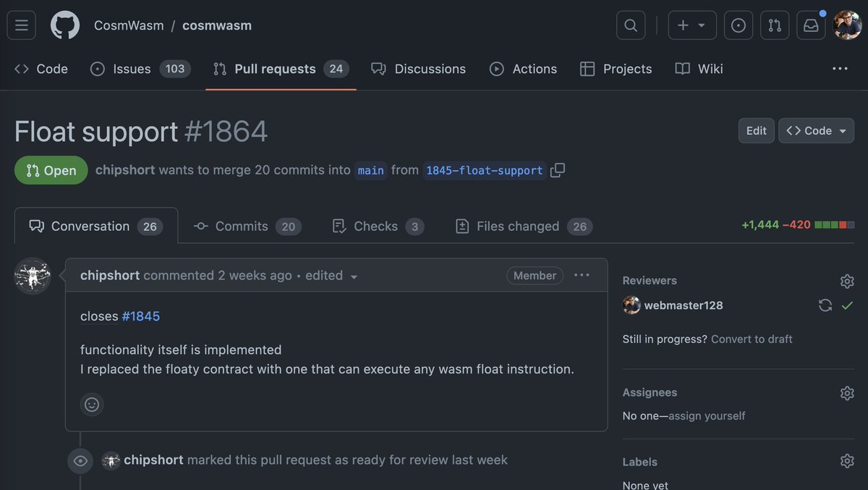
Task: Select the Conversation tab
Action: [96, 227]
